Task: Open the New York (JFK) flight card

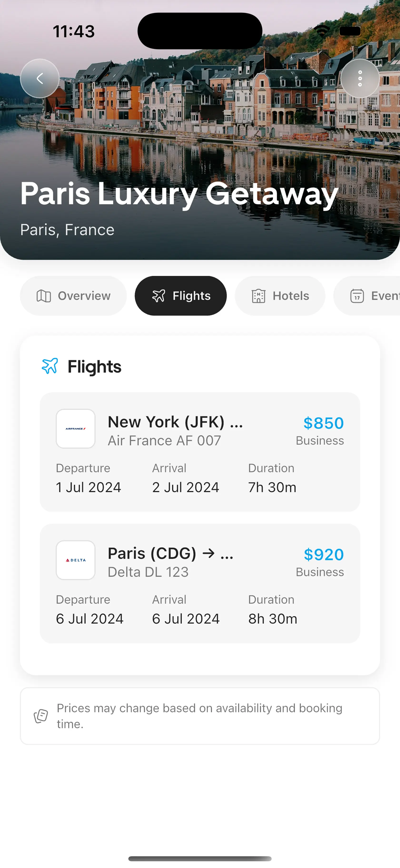Action: (200, 452)
